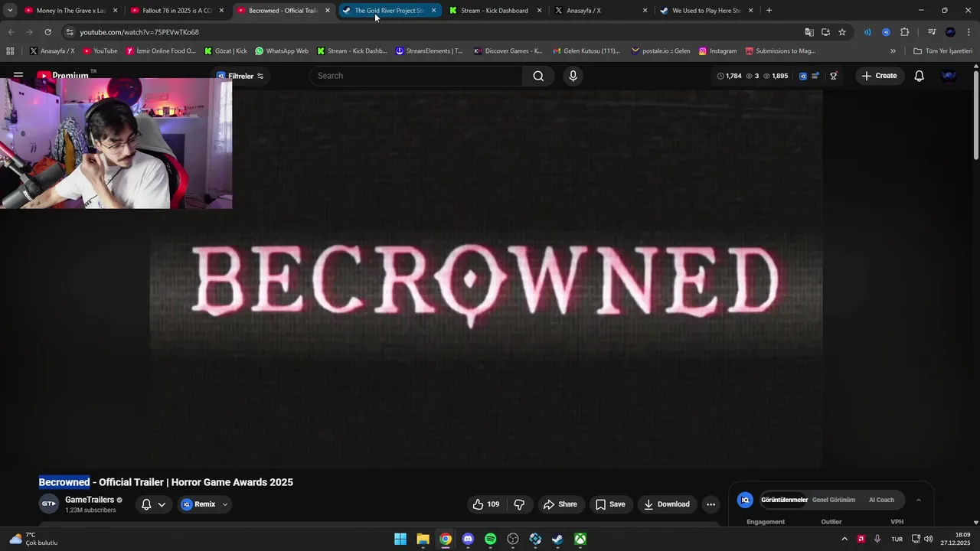Click the GameTrailers channel avatar

pos(49,504)
